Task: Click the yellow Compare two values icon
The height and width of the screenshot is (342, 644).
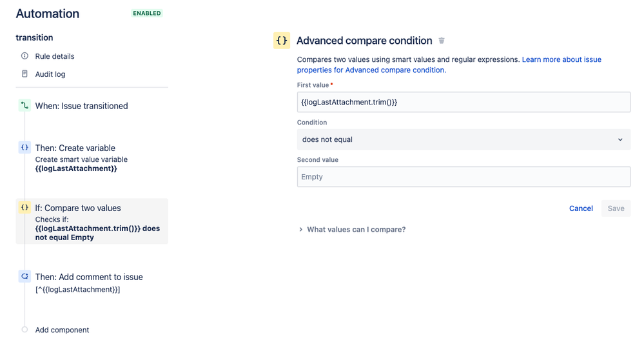Action: click(24, 208)
